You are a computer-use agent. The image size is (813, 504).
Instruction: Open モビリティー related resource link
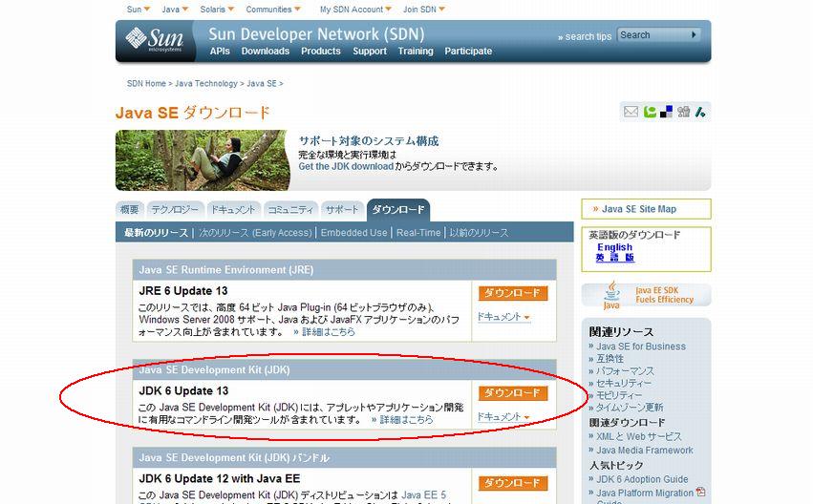[x=619, y=395]
